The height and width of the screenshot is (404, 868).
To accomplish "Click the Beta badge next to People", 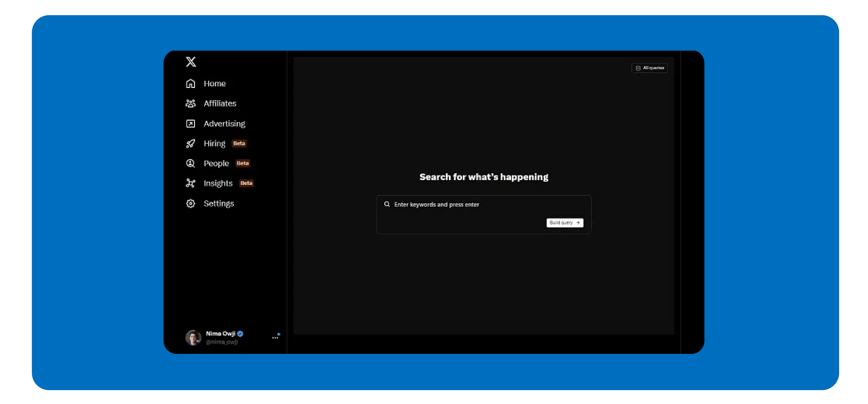I will [243, 163].
